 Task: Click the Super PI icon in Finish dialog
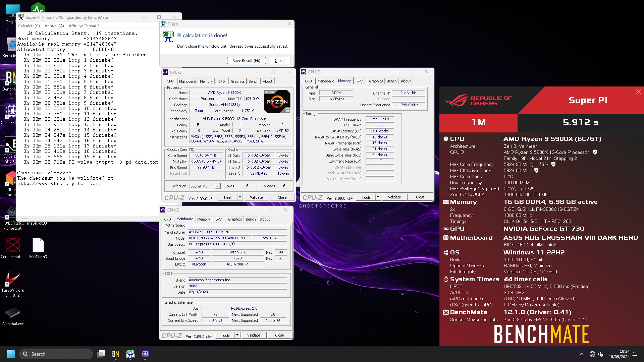168,37
